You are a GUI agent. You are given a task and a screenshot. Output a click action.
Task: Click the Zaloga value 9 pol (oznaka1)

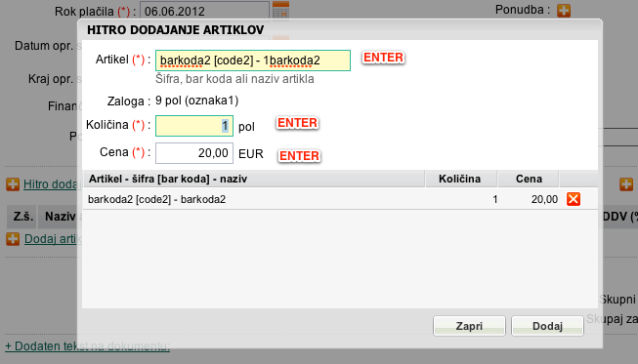[197, 101]
